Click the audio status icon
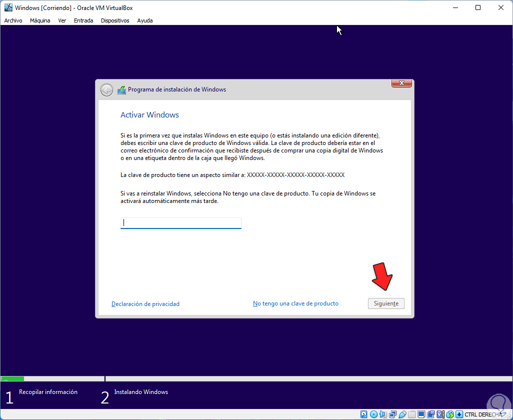513x420 pixels. [x=383, y=414]
